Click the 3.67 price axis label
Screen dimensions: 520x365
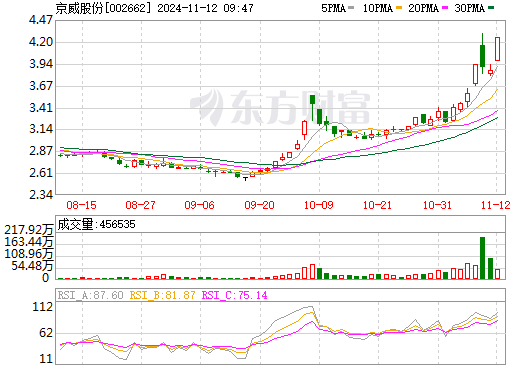click(x=41, y=86)
